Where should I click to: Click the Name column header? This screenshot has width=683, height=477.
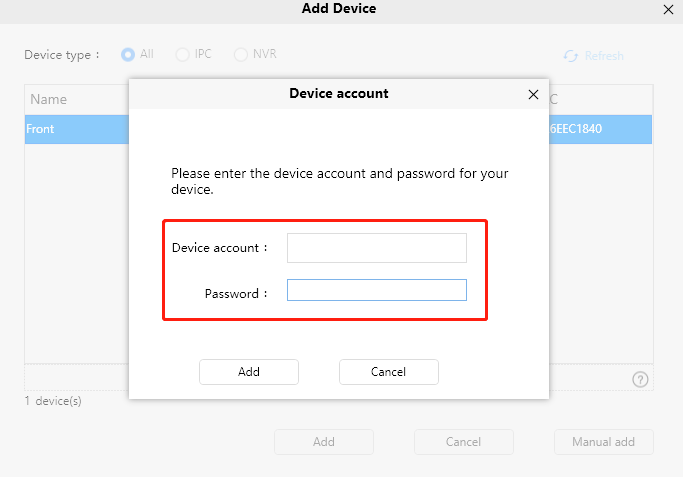point(48,99)
